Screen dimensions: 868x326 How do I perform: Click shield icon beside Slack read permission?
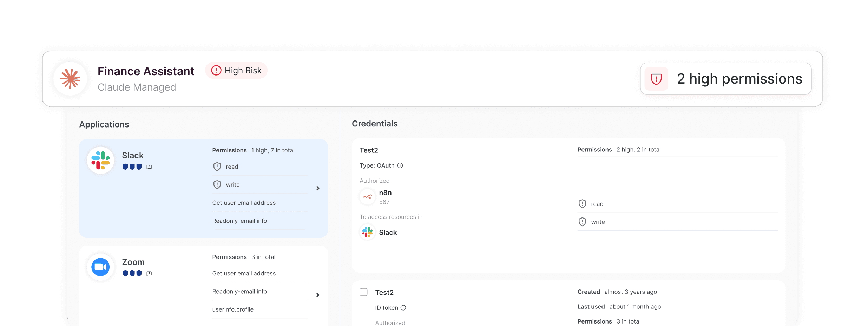coord(217,167)
